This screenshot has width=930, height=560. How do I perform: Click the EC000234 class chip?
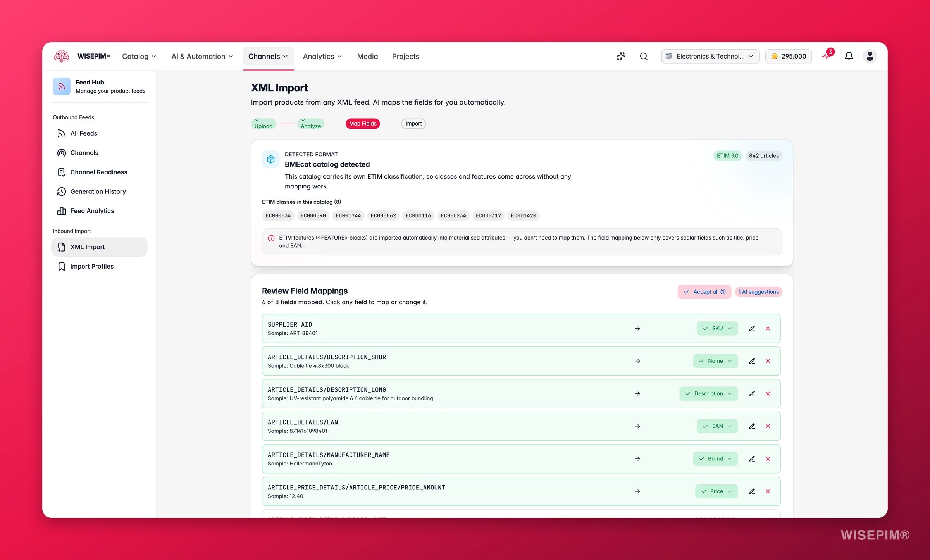coord(453,215)
